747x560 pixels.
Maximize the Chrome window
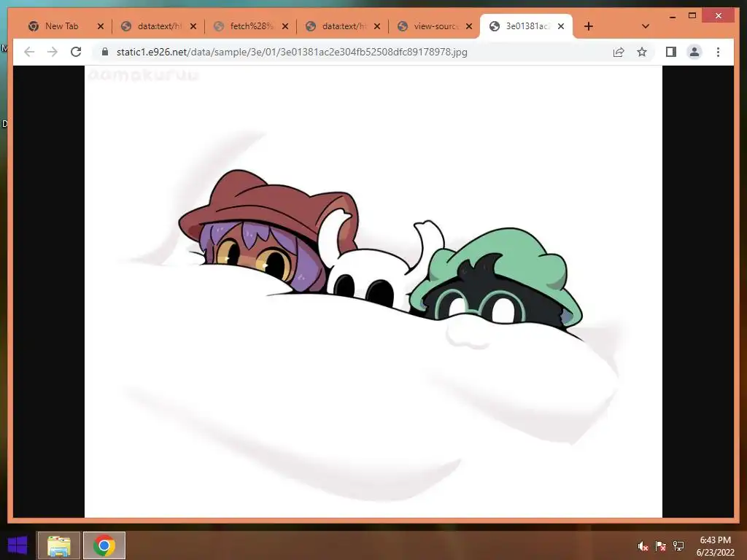click(x=692, y=16)
